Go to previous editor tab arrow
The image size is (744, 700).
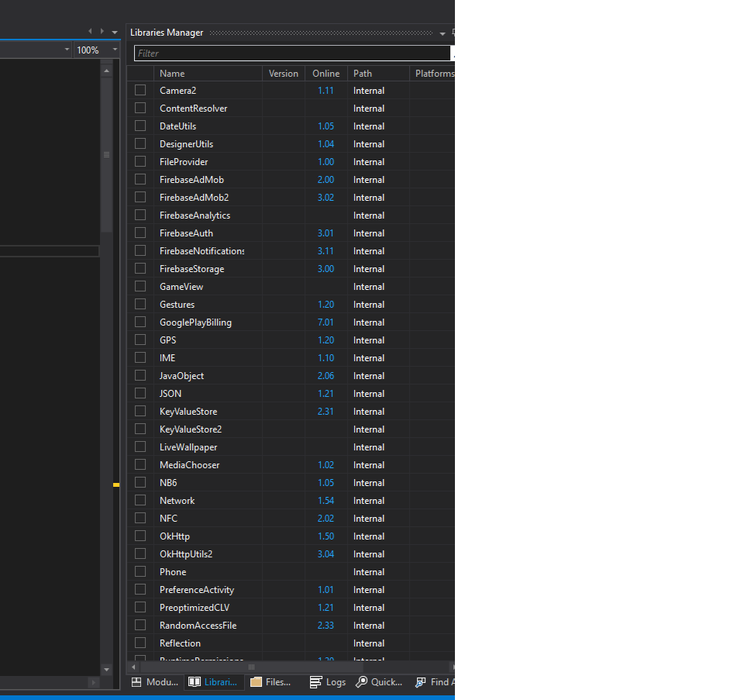90,31
